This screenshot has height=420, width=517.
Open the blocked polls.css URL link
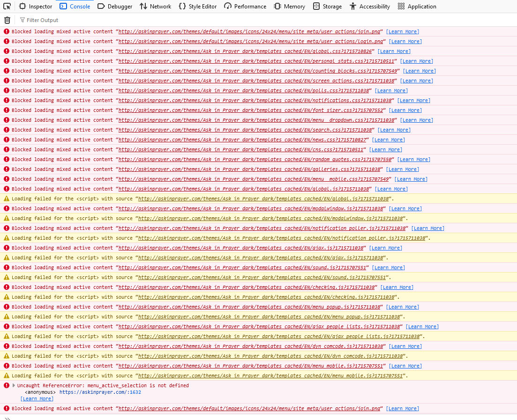click(x=244, y=91)
